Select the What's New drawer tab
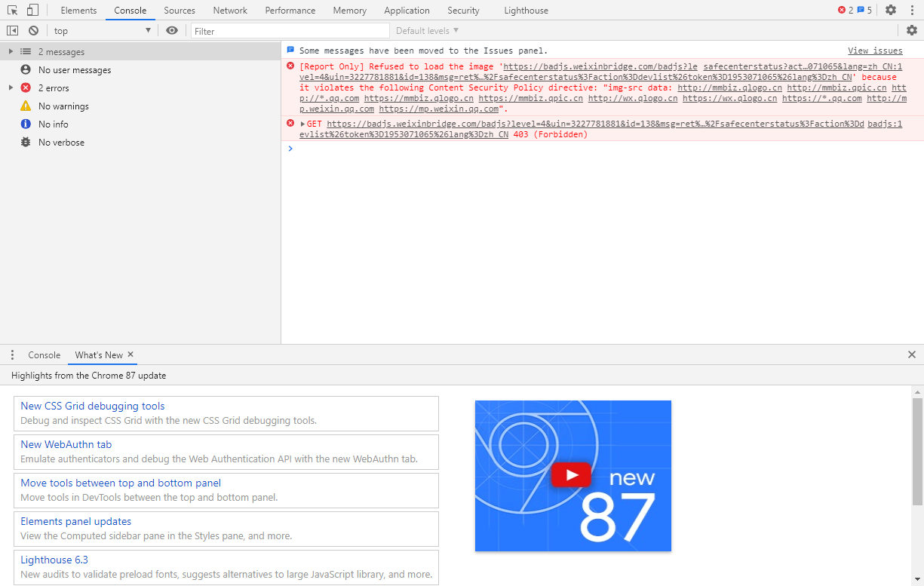924x586 pixels. (x=98, y=354)
